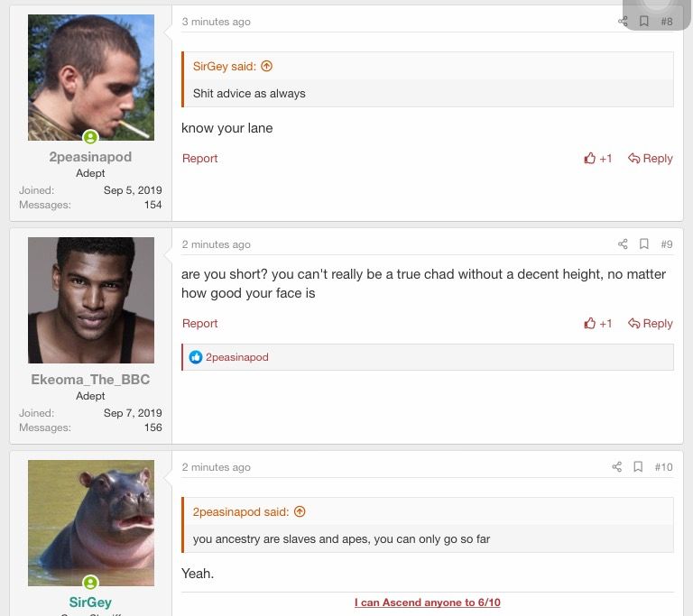Open 2peasinapod user profile name

coord(90,157)
